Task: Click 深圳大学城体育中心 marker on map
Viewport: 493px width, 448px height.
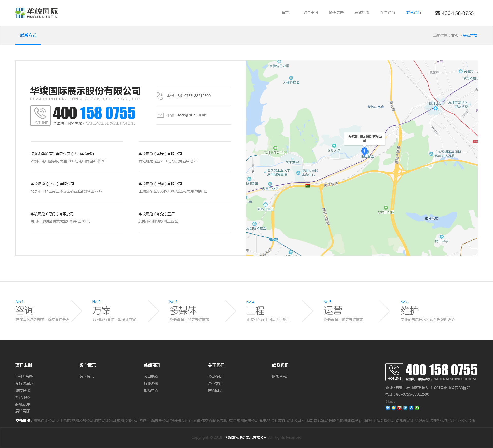Action: [x=298, y=173]
